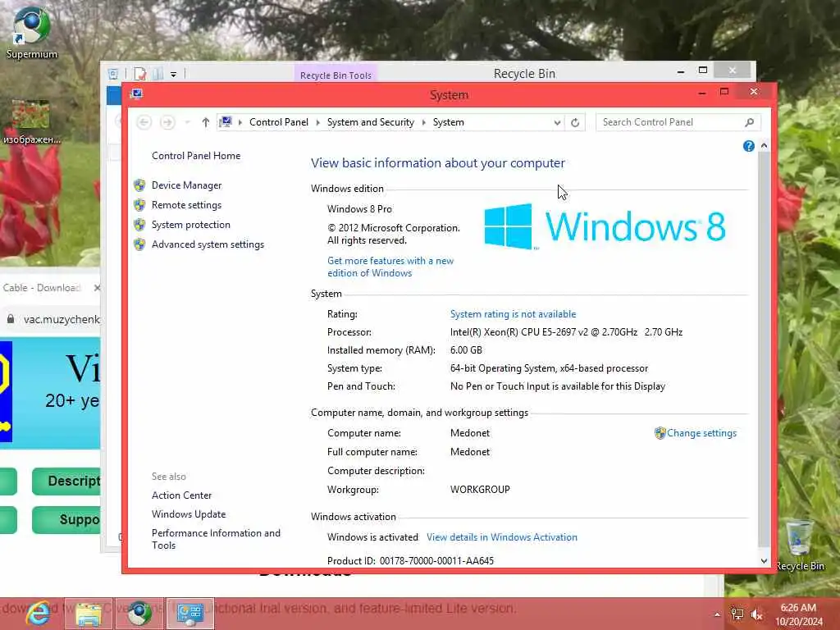Open Action Center link
The width and height of the screenshot is (840, 630).
click(x=181, y=495)
